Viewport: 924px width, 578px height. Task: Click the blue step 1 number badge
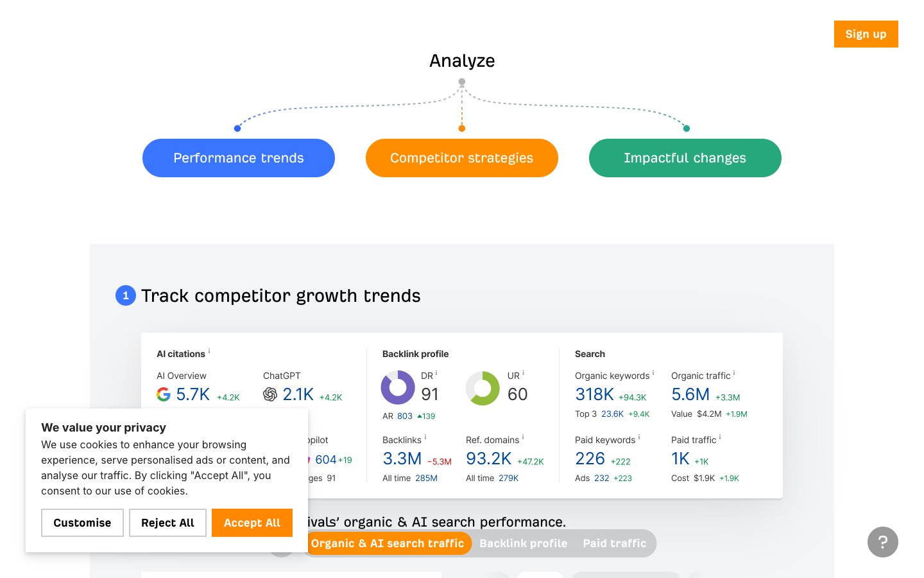pos(126,295)
